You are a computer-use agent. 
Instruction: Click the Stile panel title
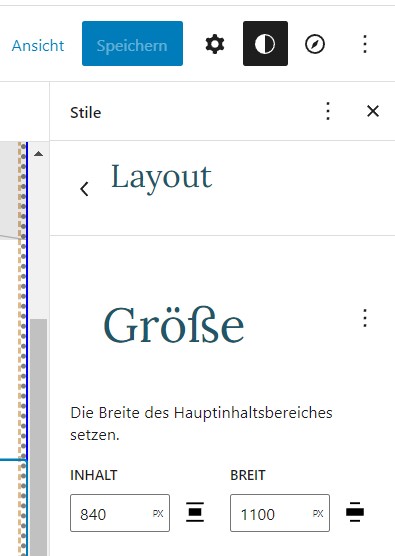click(x=85, y=113)
